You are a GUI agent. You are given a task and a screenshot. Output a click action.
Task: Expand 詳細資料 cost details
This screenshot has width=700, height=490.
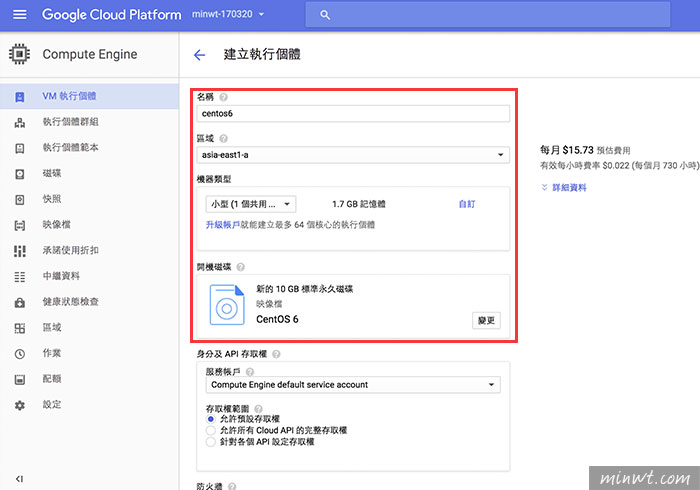[563, 187]
